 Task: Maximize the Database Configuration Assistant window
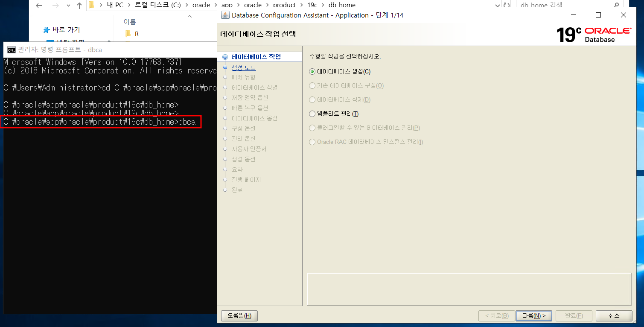click(x=598, y=15)
